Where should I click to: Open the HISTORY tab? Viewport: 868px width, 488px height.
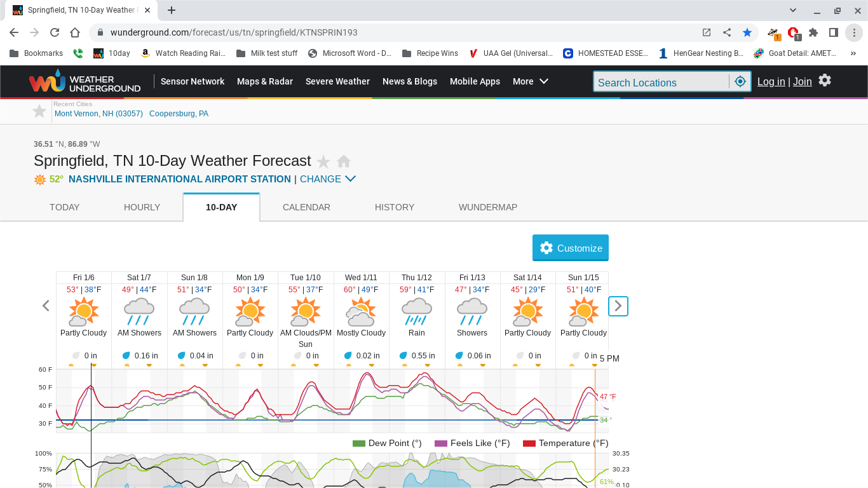pos(395,207)
